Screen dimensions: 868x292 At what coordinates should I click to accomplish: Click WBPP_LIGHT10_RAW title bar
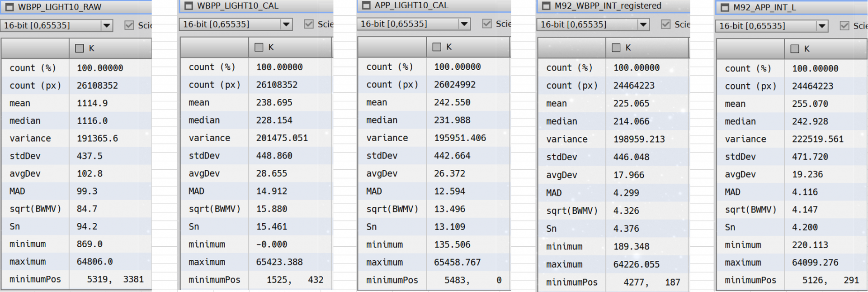point(76,7)
